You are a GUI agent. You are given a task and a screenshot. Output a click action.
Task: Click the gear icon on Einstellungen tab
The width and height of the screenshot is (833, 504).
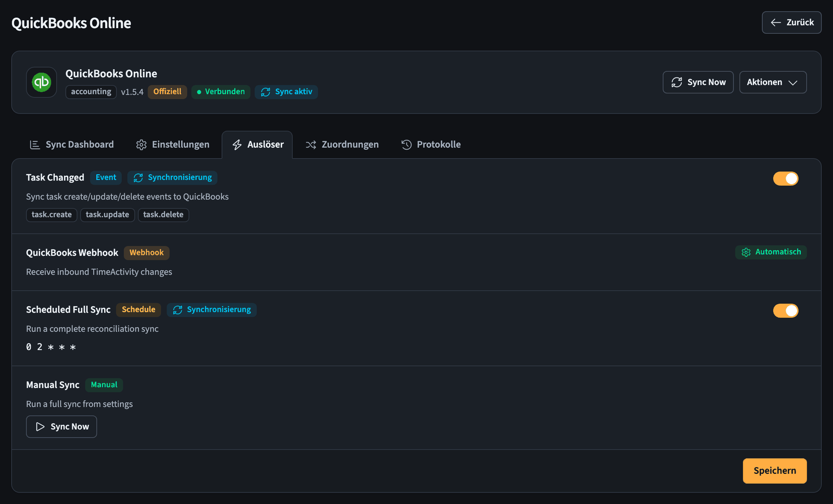(x=141, y=145)
